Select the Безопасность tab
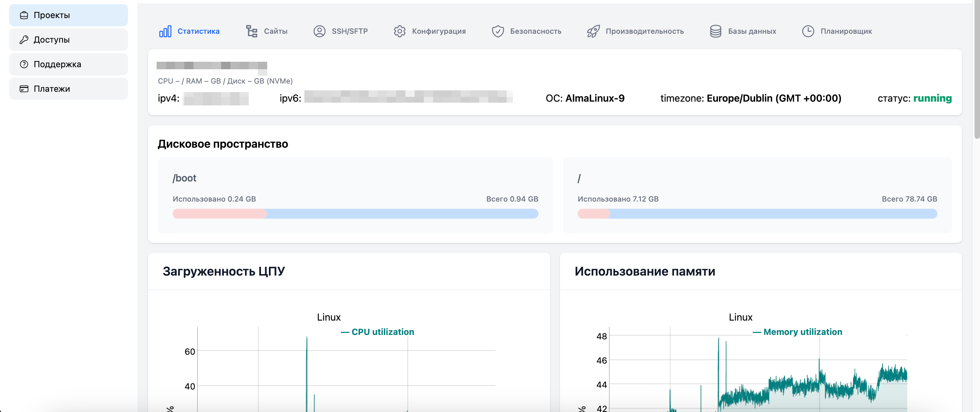980x412 pixels. tap(526, 31)
